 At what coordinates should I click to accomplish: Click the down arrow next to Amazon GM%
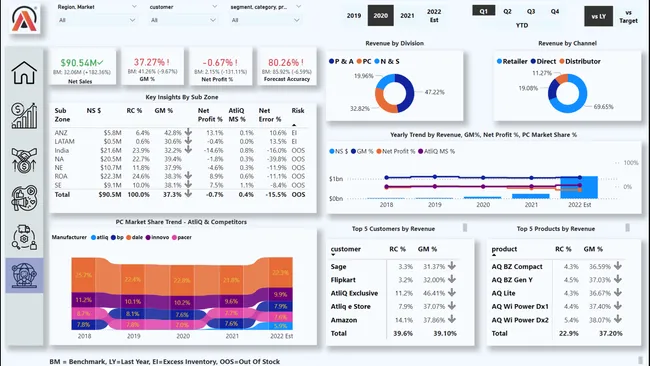(452, 320)
